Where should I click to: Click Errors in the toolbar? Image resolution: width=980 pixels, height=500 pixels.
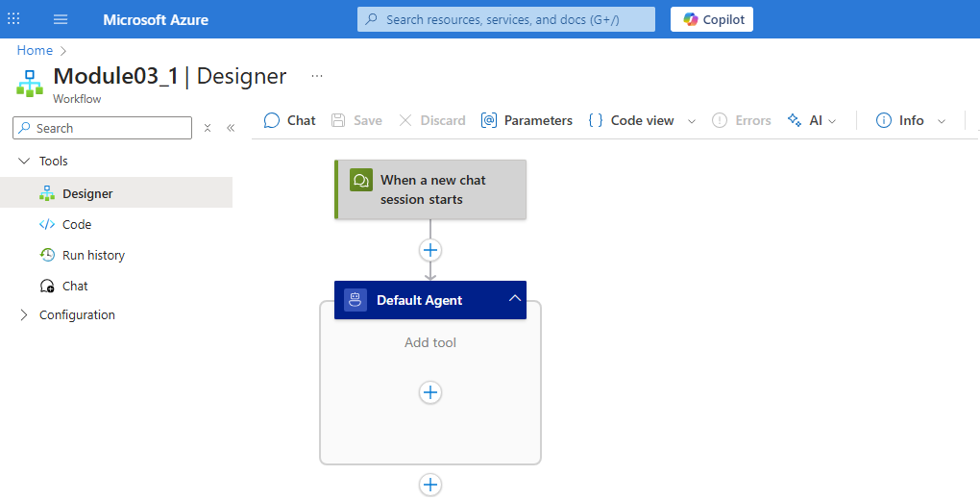click(x=742, y=120)
